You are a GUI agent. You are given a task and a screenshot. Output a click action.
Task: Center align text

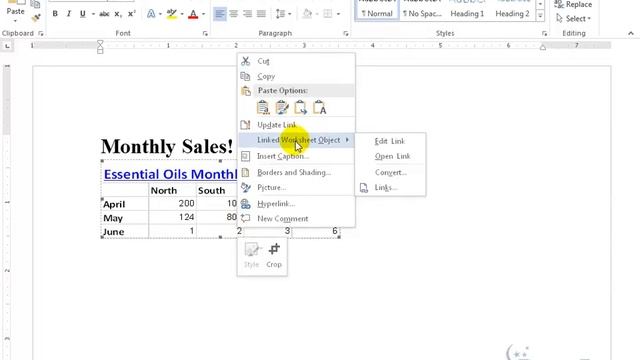233,14
